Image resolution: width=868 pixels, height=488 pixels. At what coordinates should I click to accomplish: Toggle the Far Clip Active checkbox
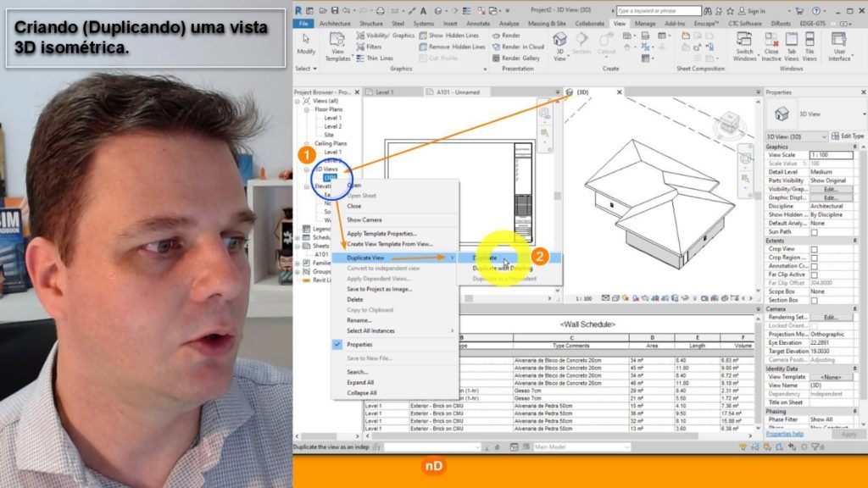click(x=815, y=274)
